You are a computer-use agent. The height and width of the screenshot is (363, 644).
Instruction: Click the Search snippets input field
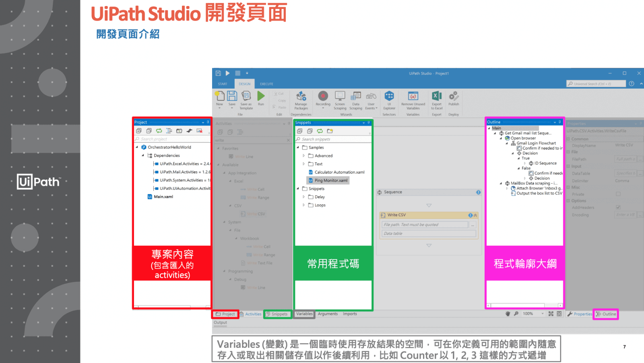pos(333,139)
